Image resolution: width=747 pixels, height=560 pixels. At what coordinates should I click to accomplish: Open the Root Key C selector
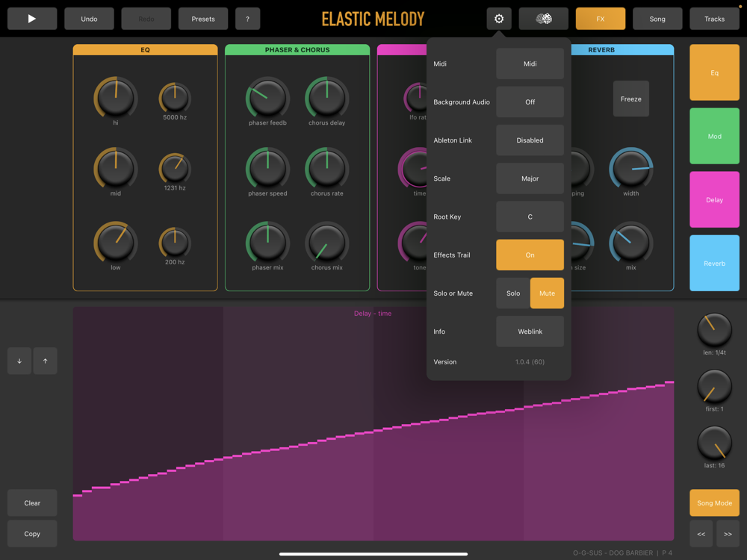click(x=530, y=217)
